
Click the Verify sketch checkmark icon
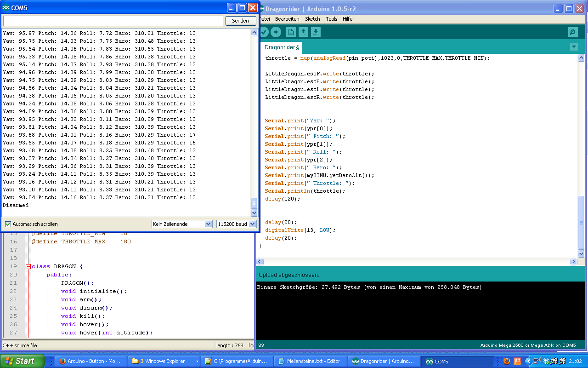point(264,32)
